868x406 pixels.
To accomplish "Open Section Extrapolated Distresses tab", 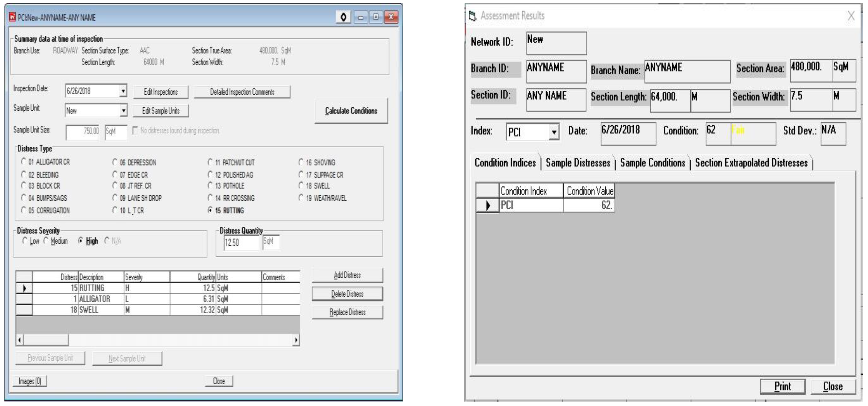I will (x=751, y=163).
